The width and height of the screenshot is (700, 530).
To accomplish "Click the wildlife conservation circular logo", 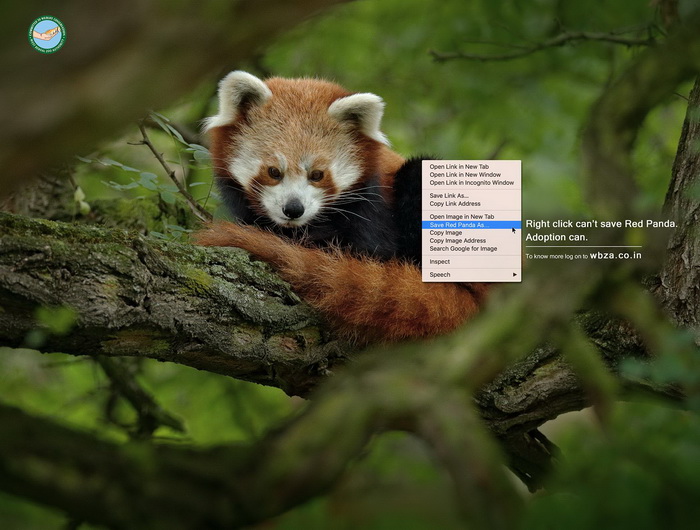I will click(46, 34).
